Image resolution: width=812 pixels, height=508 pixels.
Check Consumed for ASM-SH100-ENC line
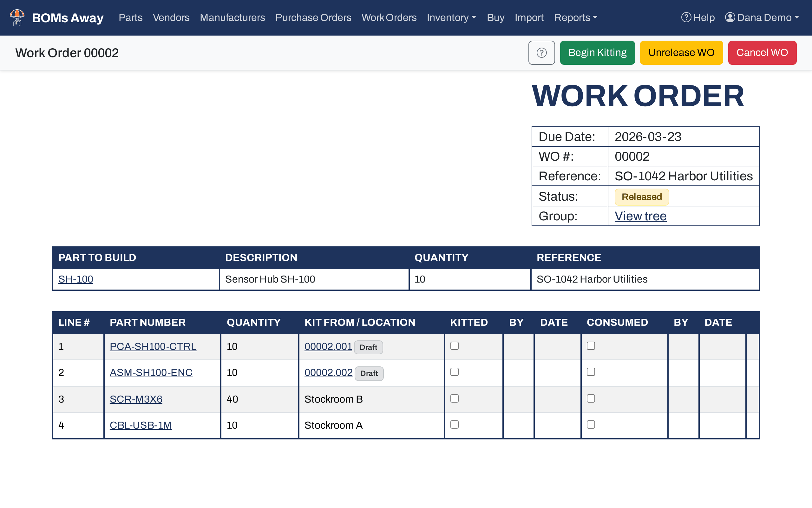click(591, 372)
